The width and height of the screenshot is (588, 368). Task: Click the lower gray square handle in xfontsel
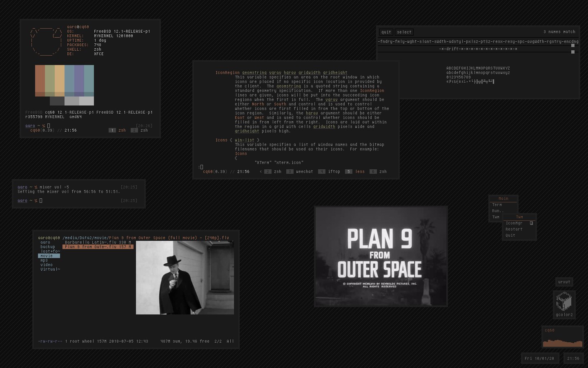pos(573,52)
